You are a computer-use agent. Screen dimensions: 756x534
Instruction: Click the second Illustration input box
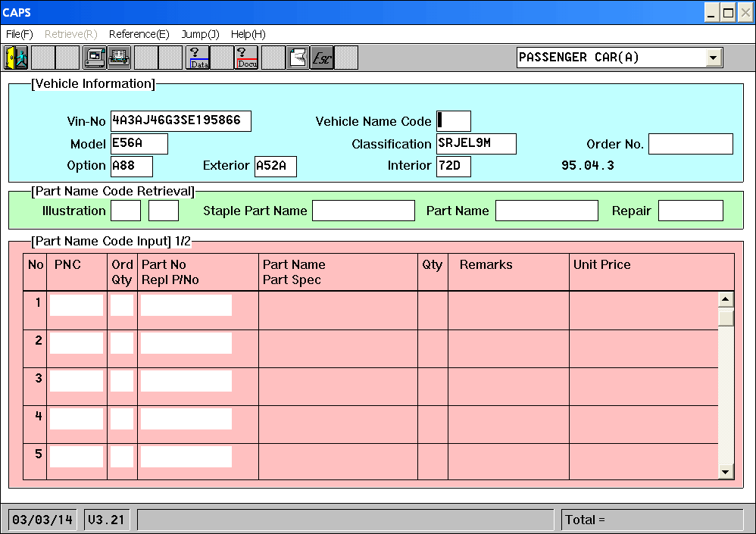click(164, 211)
